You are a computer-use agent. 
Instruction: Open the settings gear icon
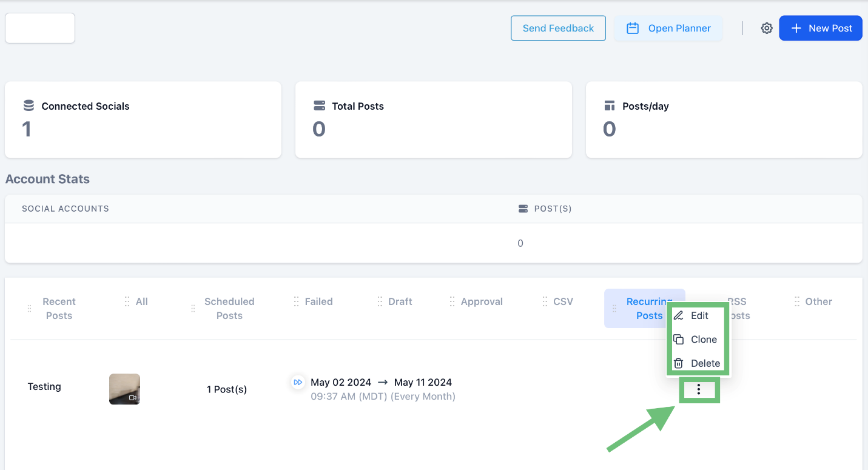coord(767,29)
